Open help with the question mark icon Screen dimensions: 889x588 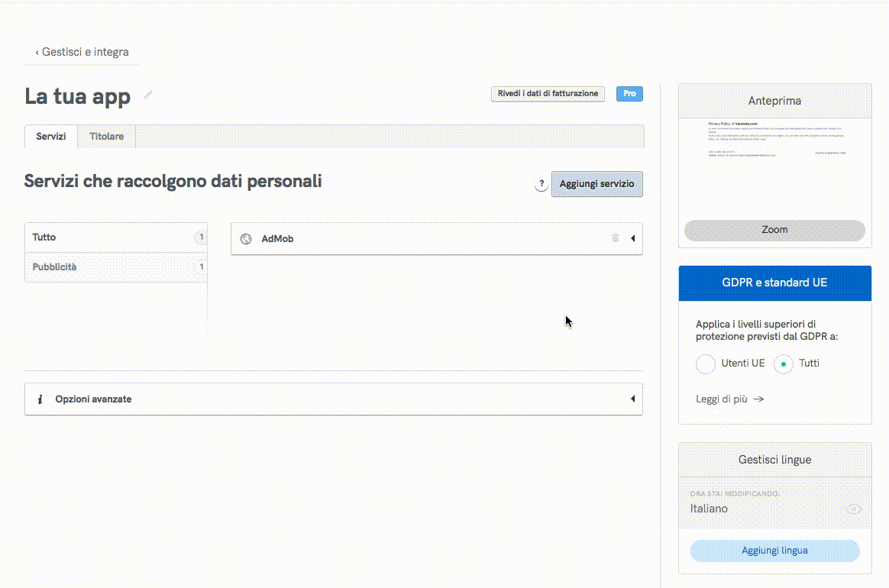pos(541,184)
